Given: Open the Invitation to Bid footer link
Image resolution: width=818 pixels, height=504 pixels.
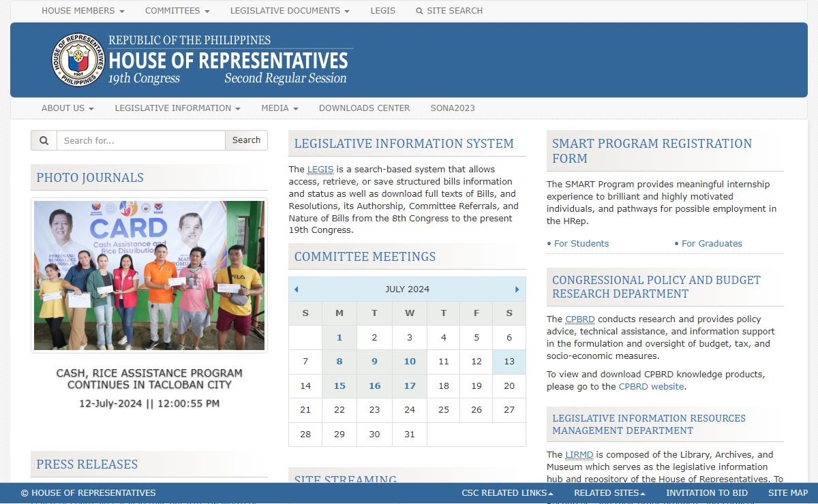Looking at the screenshot, I should click(706, 493).
